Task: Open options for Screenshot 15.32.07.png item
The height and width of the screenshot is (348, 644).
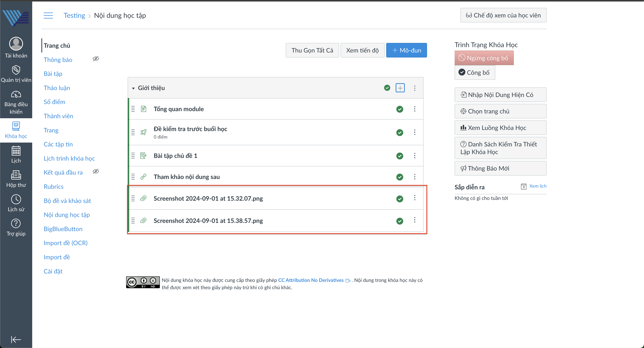Action: point(415,198)
